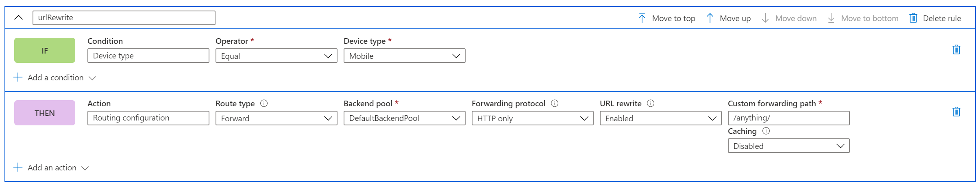Click the Move to top arrow icon
This screenshot has width=980, height=185.
tap(642, 18)
